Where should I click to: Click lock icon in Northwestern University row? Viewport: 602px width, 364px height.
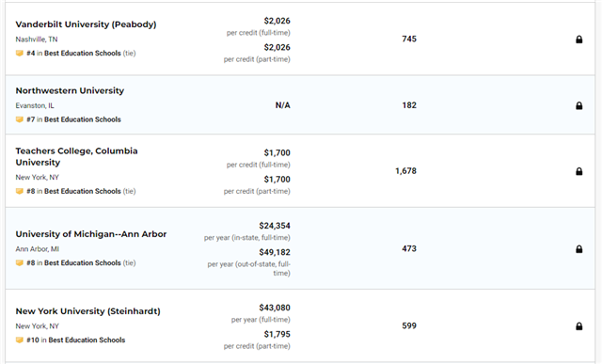pos(579,105)
